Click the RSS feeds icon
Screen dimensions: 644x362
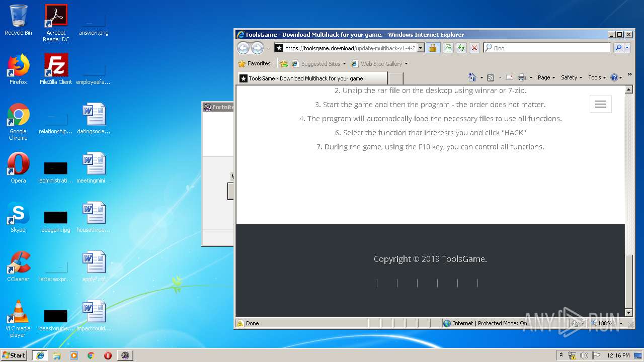pos(491,77)
